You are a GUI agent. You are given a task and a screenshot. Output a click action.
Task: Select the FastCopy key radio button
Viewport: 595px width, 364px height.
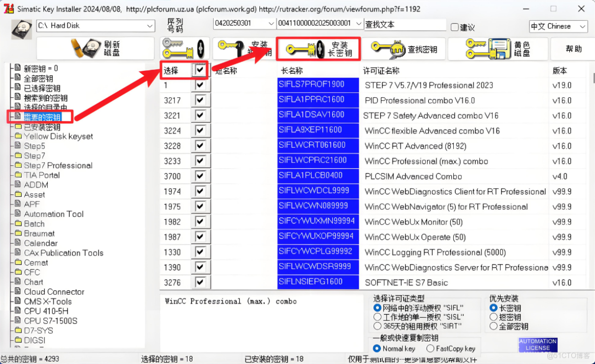click(x=430, y=348)
